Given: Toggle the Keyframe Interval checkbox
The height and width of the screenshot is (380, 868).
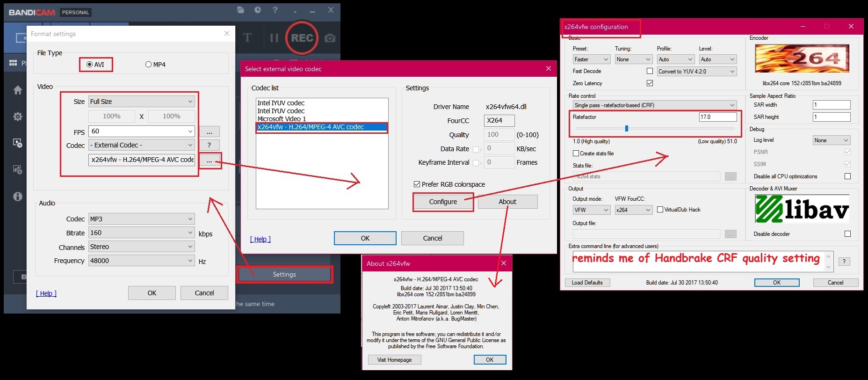Looking at the screenshot, I should pos(476,163).
